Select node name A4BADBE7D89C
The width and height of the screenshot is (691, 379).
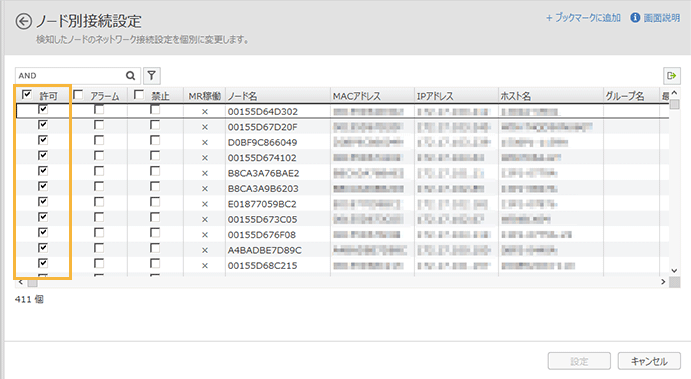tap(265, 251)
